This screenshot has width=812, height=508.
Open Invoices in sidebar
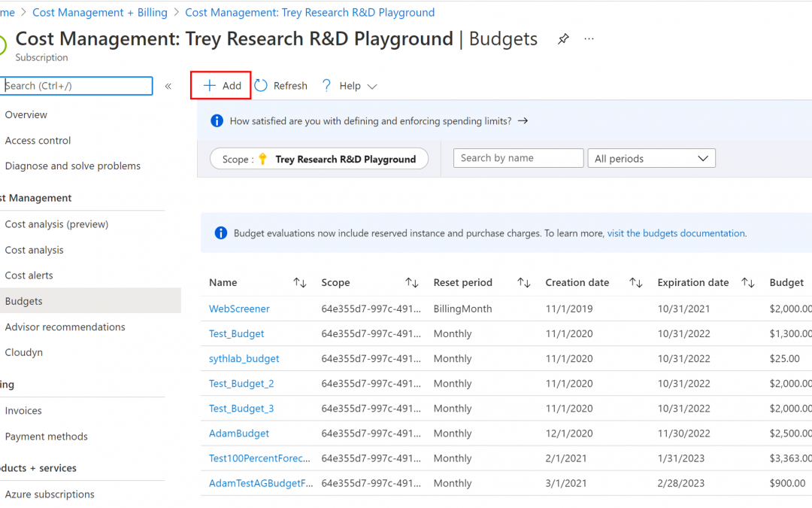click(23, 411)
